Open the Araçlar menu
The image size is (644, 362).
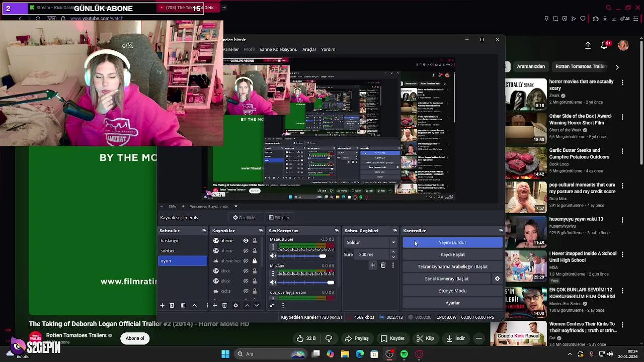309,49
